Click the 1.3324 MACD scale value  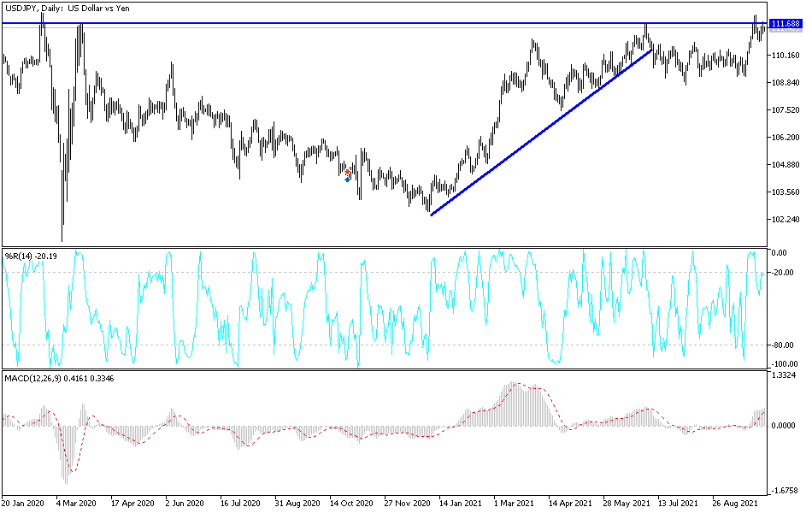(783, 374)
